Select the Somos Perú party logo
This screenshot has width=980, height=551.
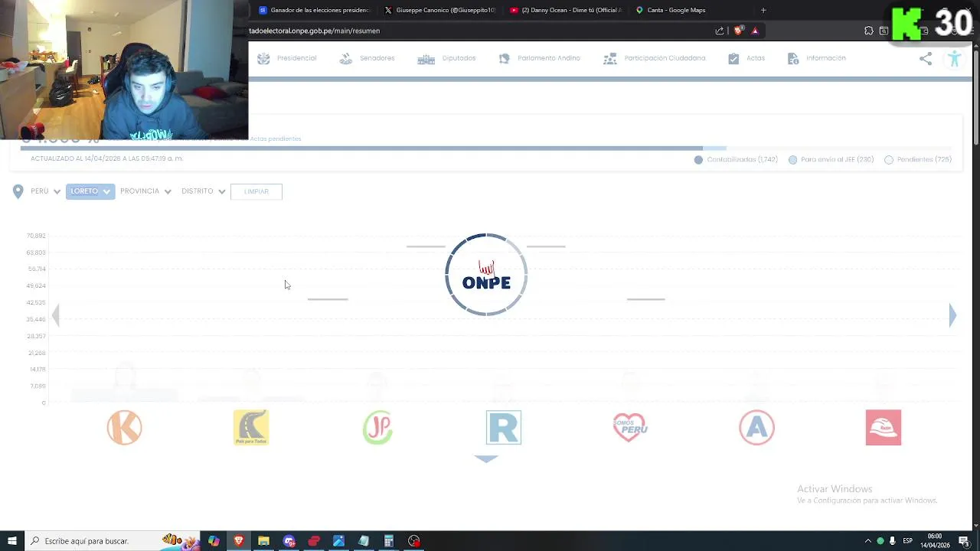click(x=630, y=427)
